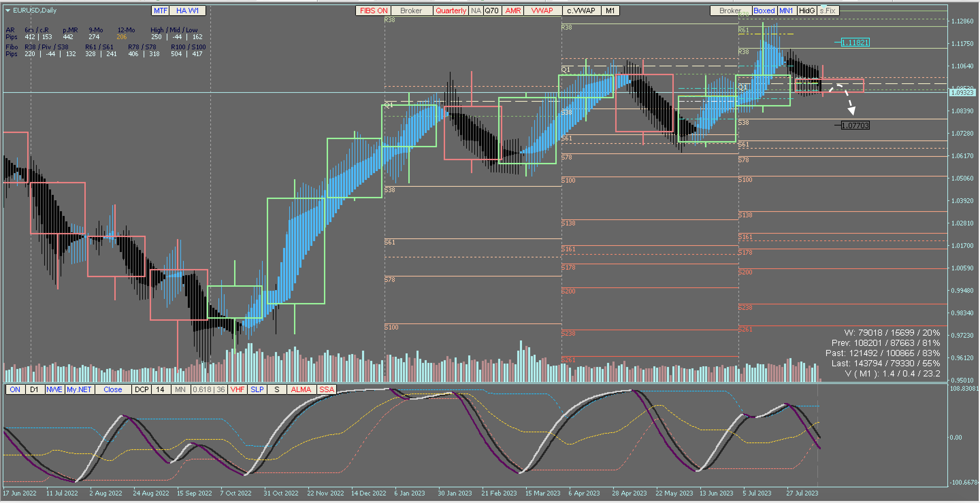The height and width of the screenshot is (503, 980).
Task: Click the 1.11821 cyan price label
Action: tap(855, 43)
